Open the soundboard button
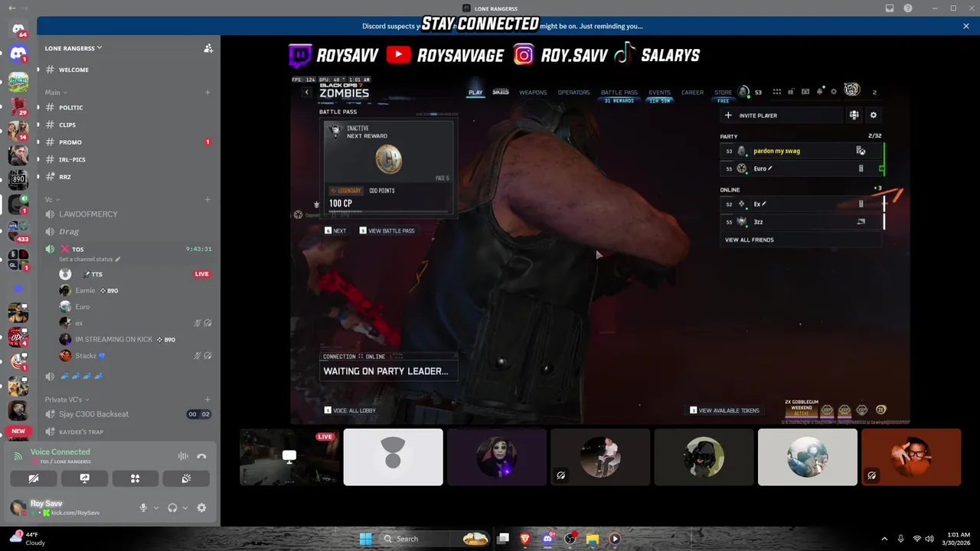 tap(186, 478)
